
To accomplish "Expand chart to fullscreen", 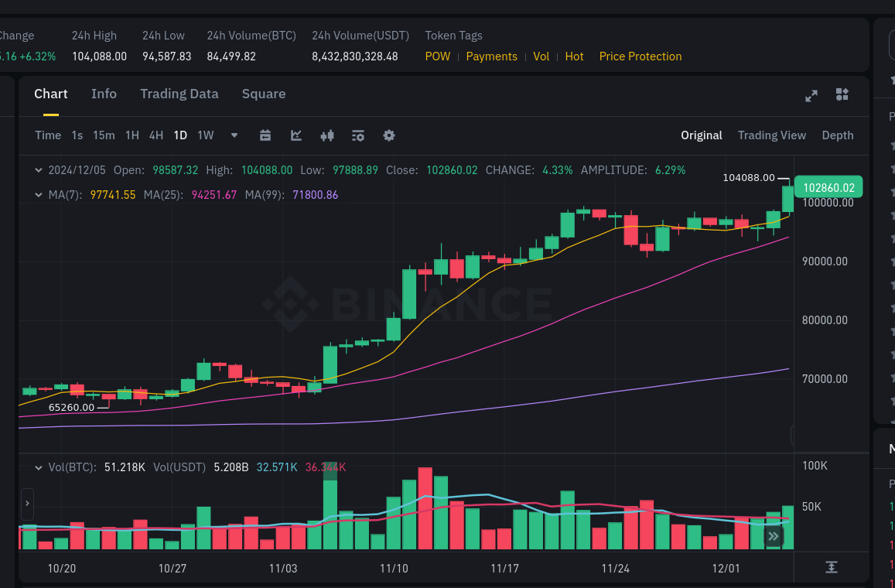I will pyautogui.click(x=811, y=95).
